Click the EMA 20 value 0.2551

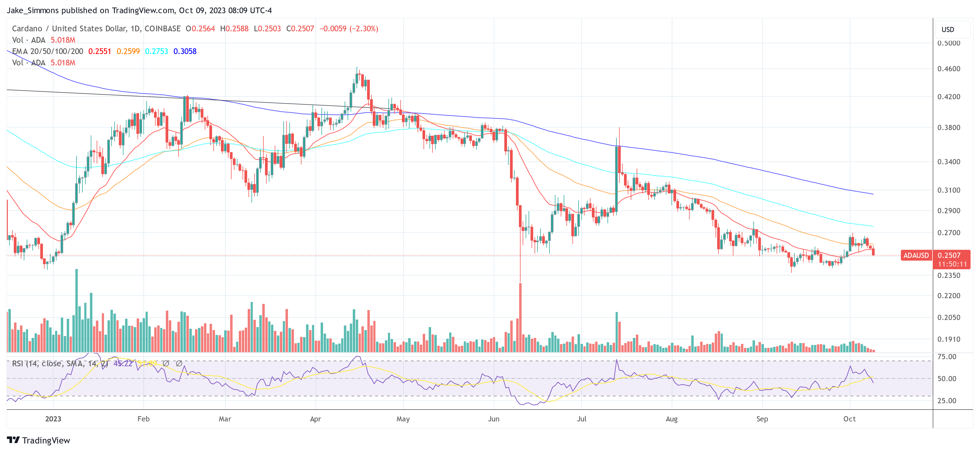point(100,51)
